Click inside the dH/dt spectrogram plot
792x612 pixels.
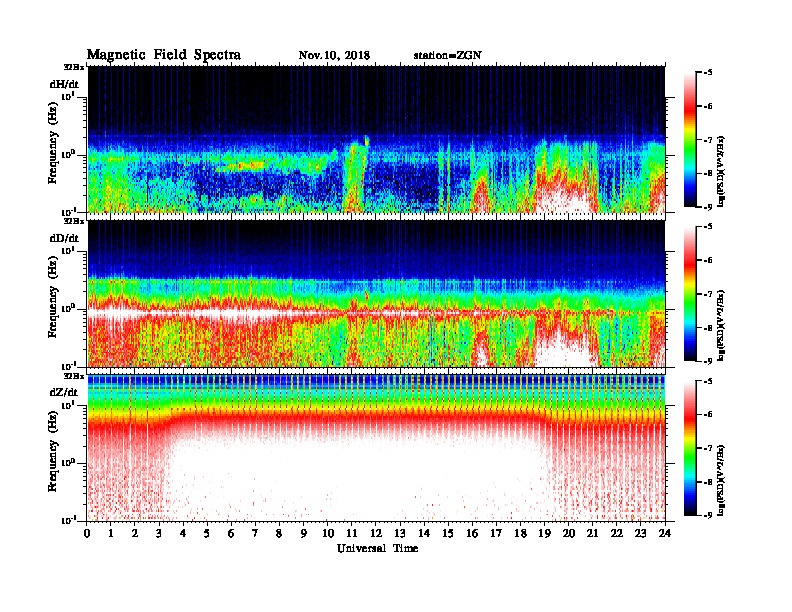376,139
